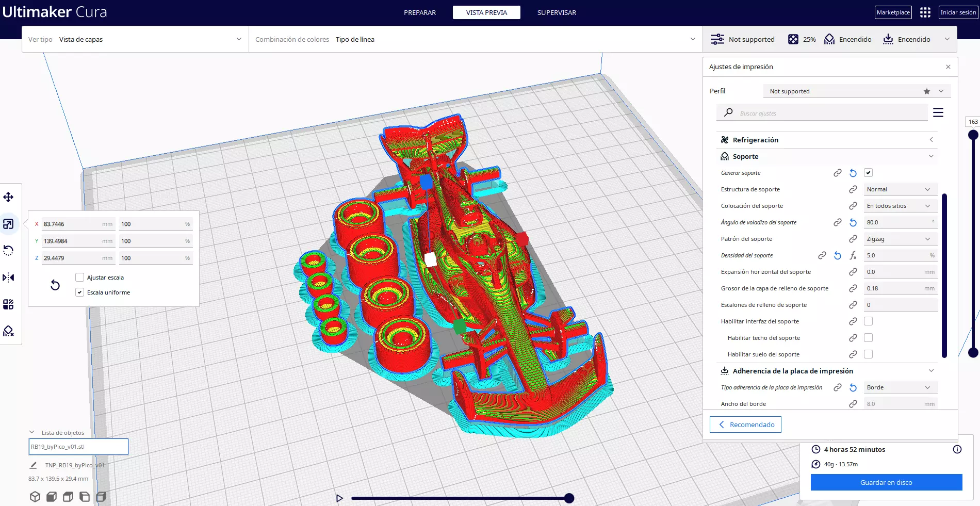This screenshot has width=980, height=506.
Task: Click the X dimension field 83.7446
Action: tap(78, 224)
